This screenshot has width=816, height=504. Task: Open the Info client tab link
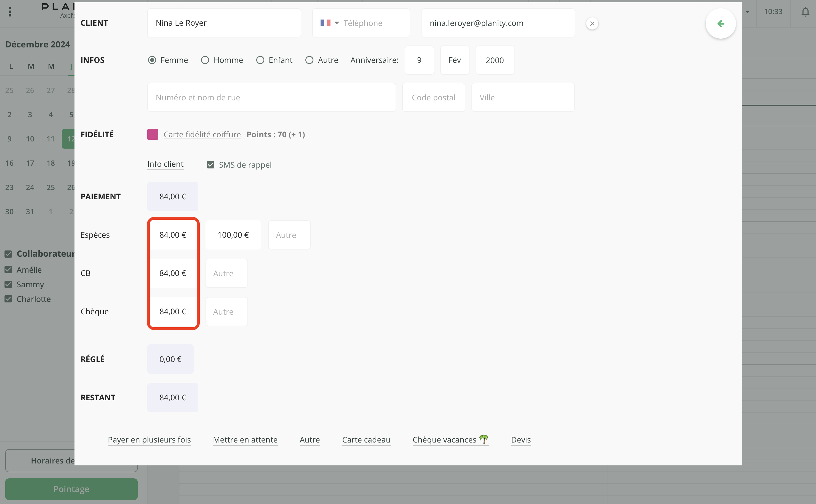tap(166, 164)
